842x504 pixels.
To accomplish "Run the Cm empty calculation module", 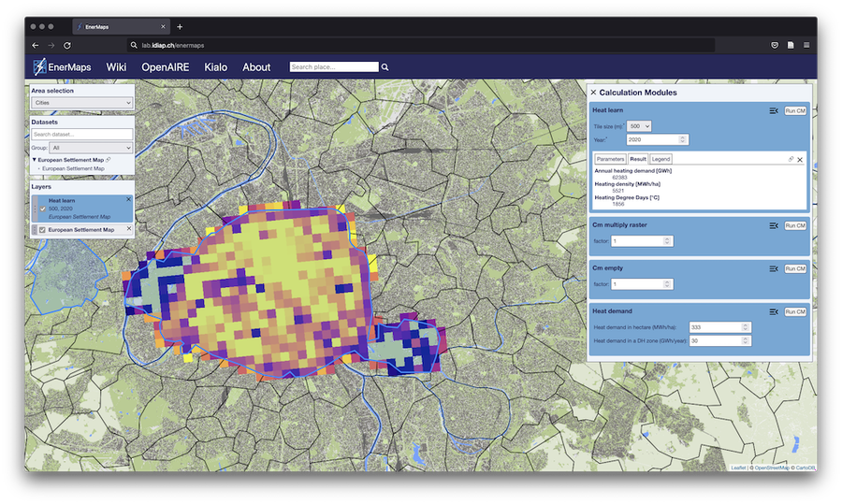I will pyautogui.click(x=794, y=268).
